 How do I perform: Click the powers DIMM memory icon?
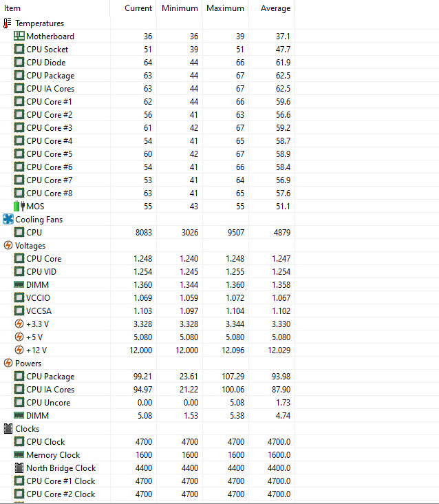click(19, 415)
